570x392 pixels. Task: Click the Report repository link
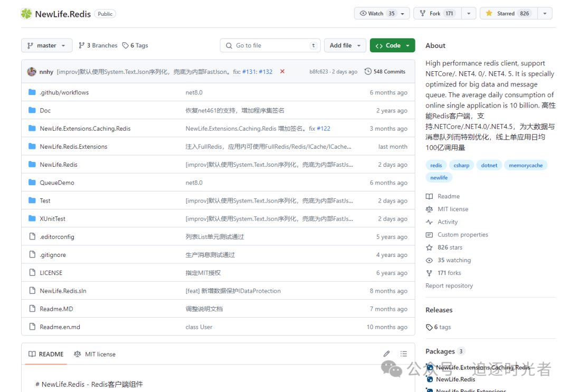449,285
